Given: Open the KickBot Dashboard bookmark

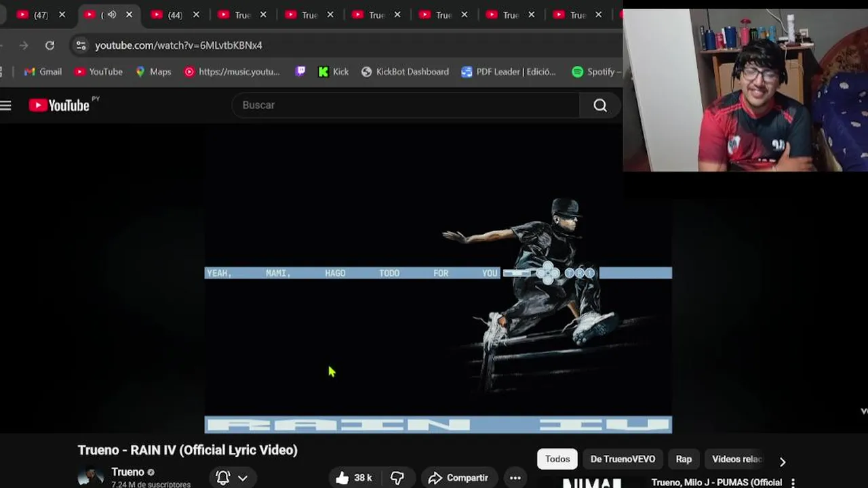Looking at the screenshot, I should click(405, 72).
